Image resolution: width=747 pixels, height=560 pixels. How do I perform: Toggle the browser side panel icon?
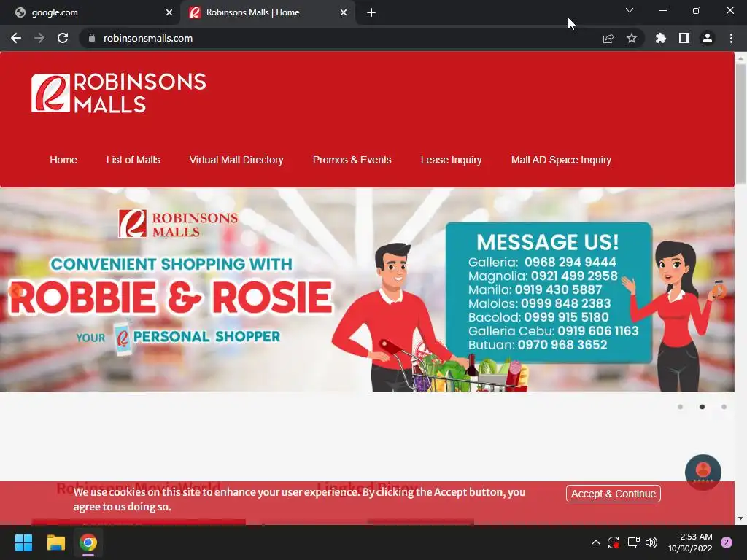click(684, 38)
